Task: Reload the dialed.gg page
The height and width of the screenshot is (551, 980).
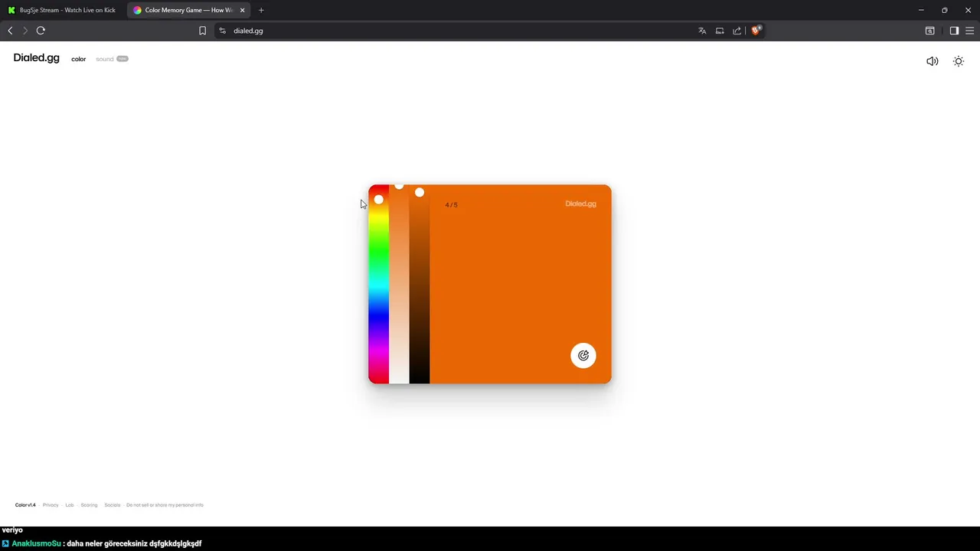Action: [x=41, y=31]
